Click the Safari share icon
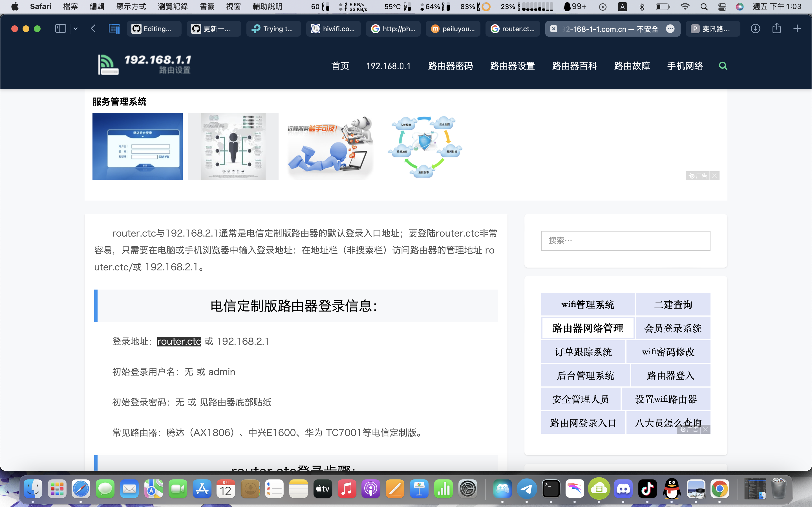Viewport: 812px width, 507px height. pos(776,28)
